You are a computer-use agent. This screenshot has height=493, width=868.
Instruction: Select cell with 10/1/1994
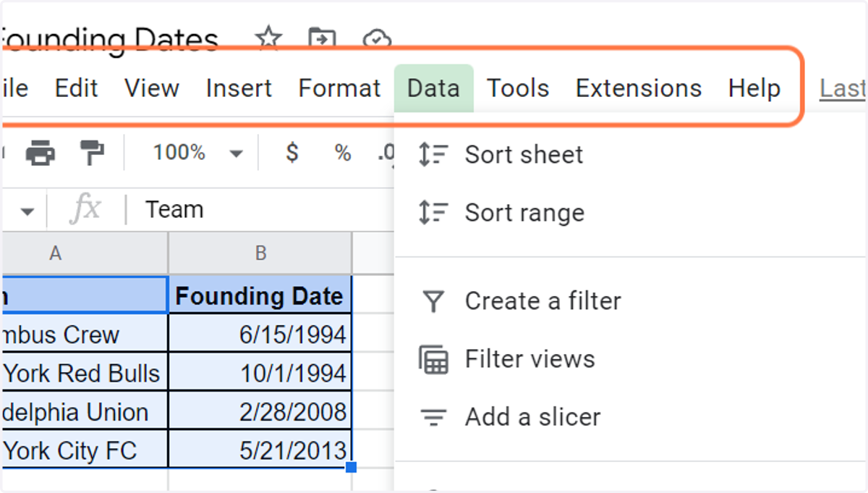[x=260, y=374]
